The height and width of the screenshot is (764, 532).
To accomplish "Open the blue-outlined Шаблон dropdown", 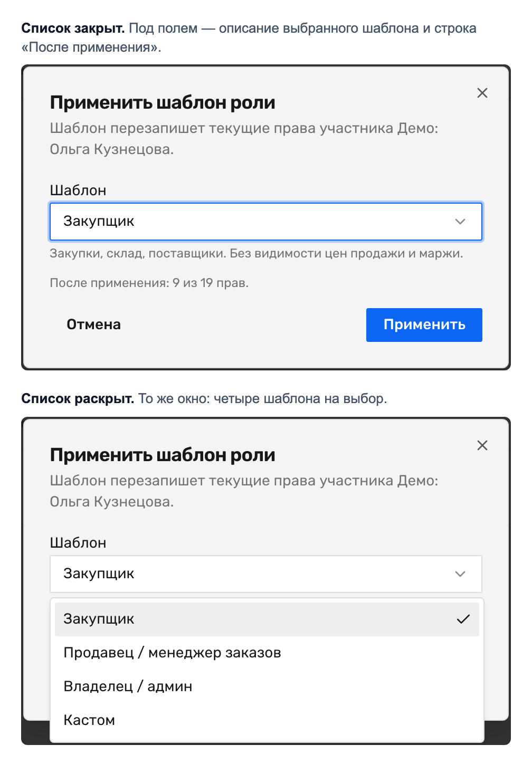I will click(x=266, y=222).
